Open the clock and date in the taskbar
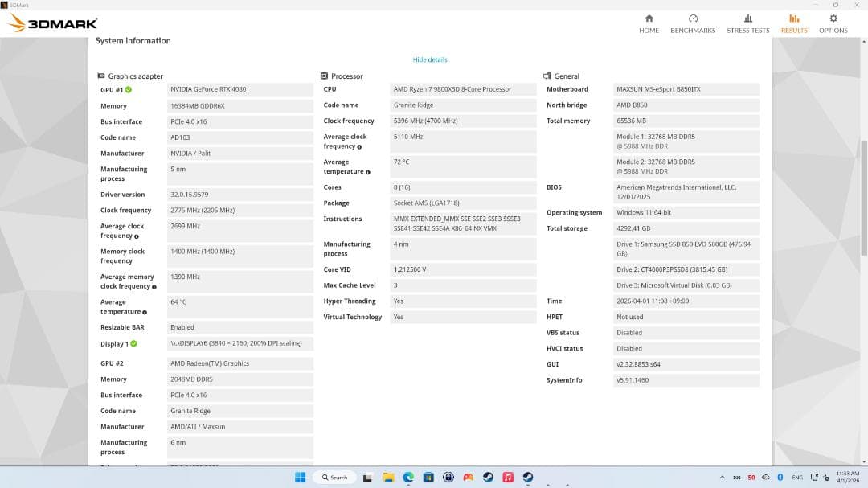 pyautogui.click(x=848, y=477)
